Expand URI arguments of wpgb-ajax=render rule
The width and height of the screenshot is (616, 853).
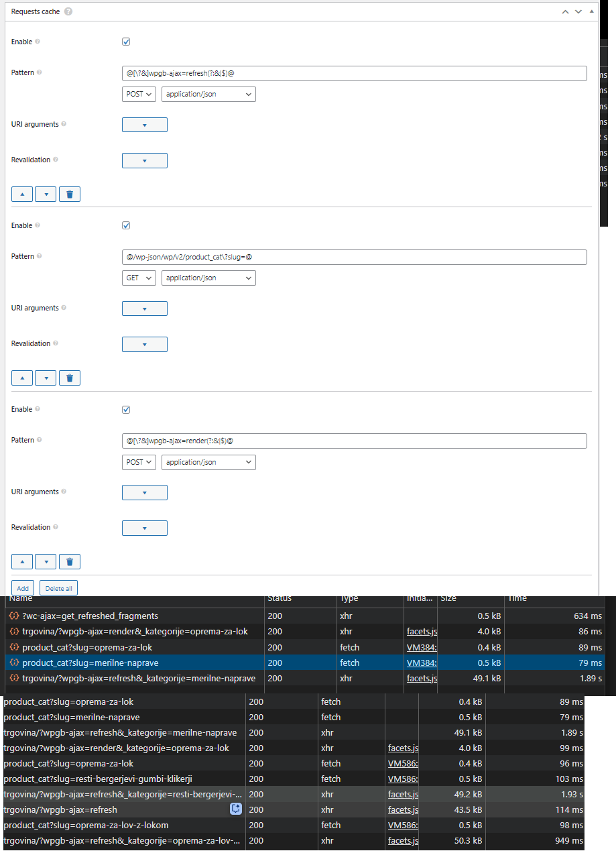point(145,492)
